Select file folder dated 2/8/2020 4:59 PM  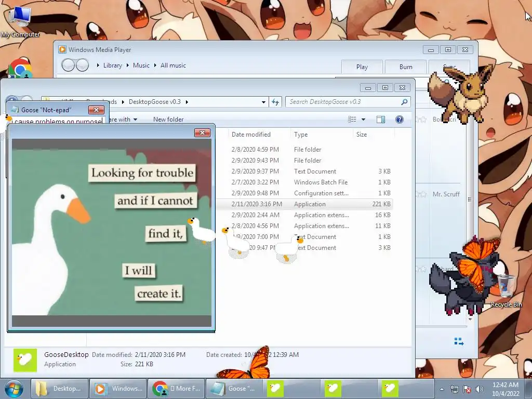click(x=304, y=149)
